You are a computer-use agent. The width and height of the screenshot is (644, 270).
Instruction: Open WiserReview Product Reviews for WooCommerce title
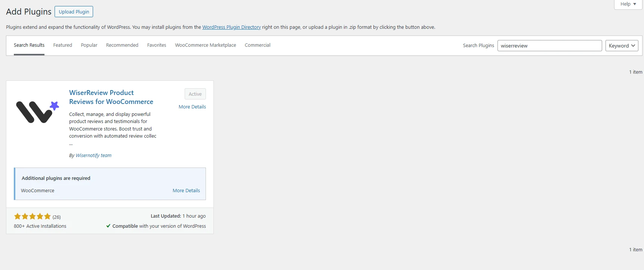coord(111,97)
